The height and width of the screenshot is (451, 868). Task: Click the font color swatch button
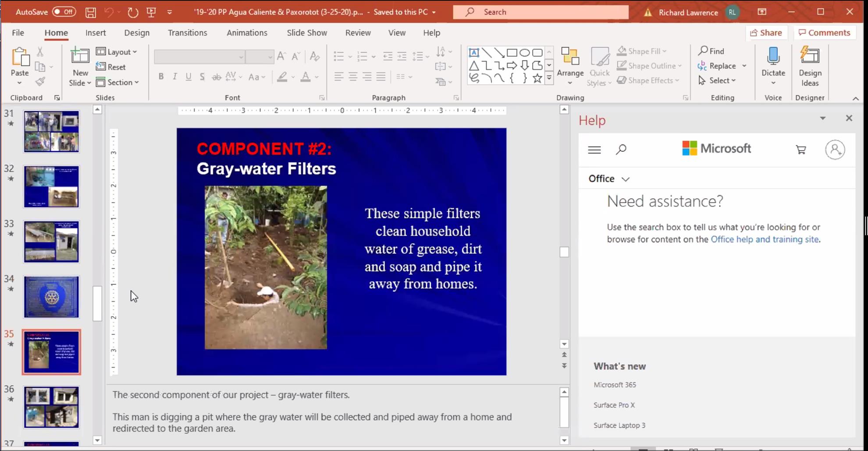coord(306,77)
